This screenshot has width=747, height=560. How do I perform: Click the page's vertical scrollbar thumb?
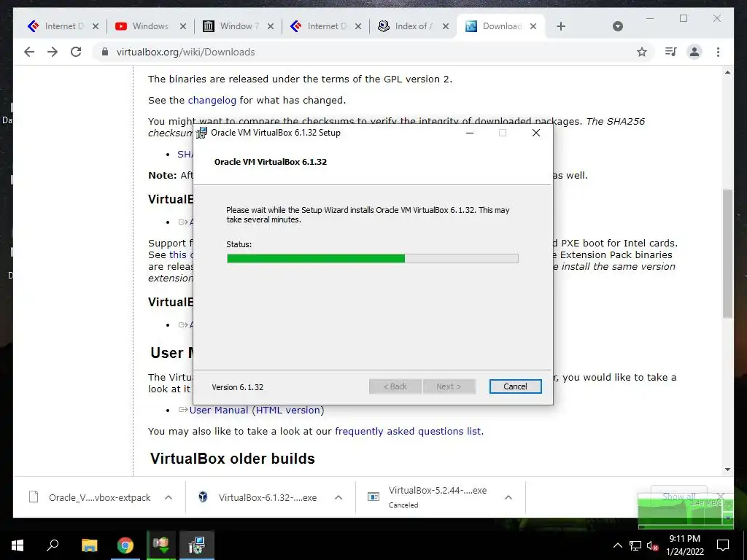(727, 253)
